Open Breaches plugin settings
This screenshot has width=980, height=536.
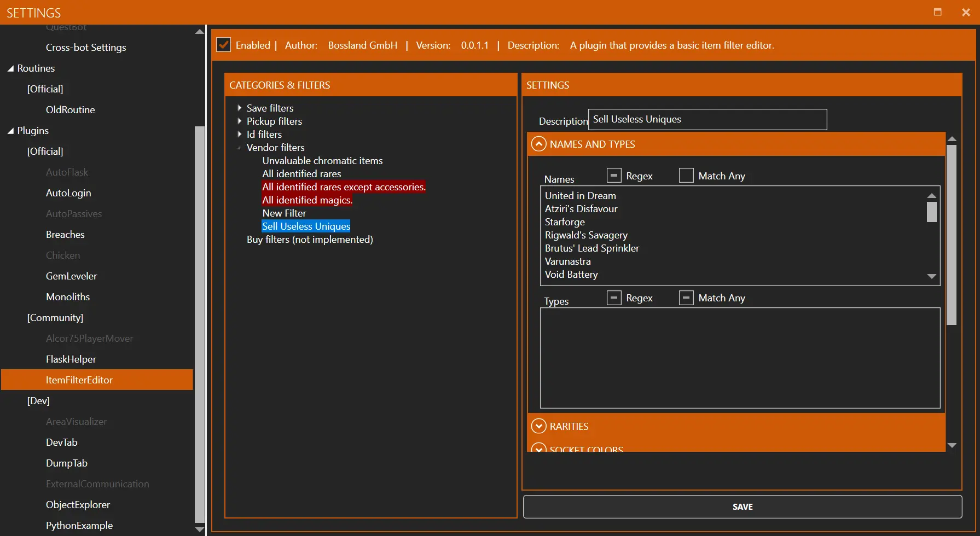click(x=65, y=235)
